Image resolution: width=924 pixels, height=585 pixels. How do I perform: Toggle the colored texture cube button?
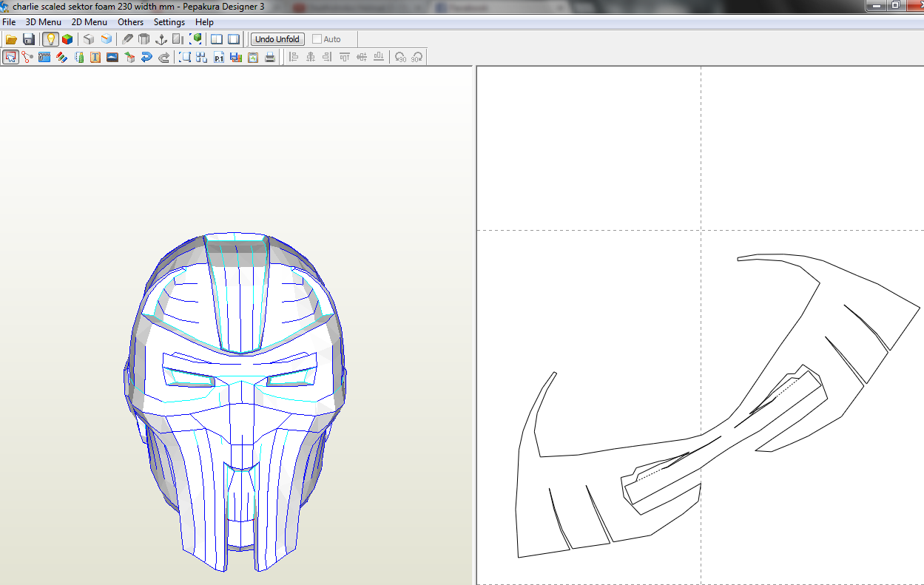click(67, 39)
